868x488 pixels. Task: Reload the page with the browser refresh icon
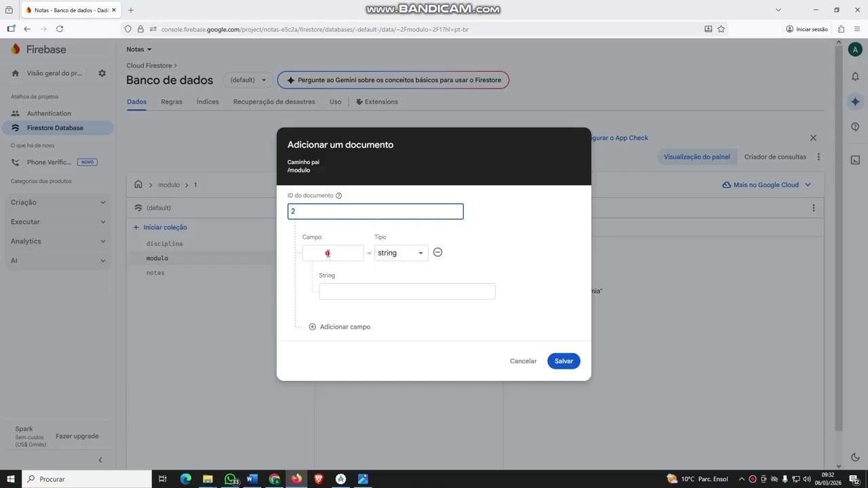click(x=60, y=29)
